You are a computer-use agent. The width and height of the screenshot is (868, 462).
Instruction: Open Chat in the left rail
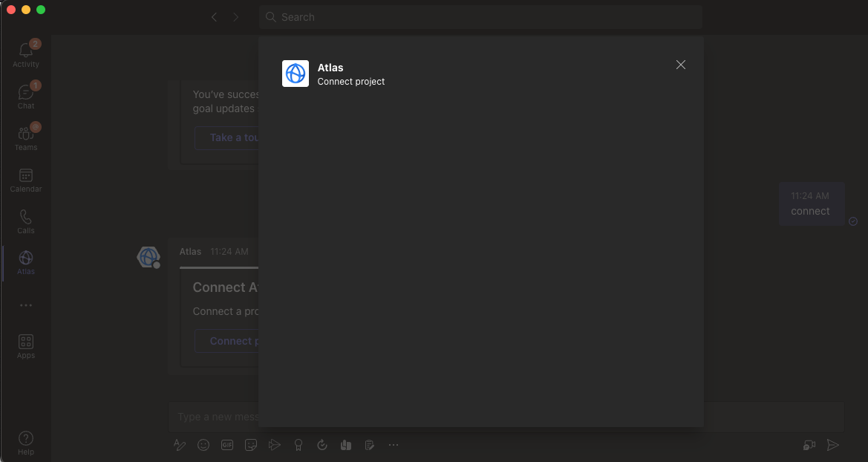(x=25, y=96)
